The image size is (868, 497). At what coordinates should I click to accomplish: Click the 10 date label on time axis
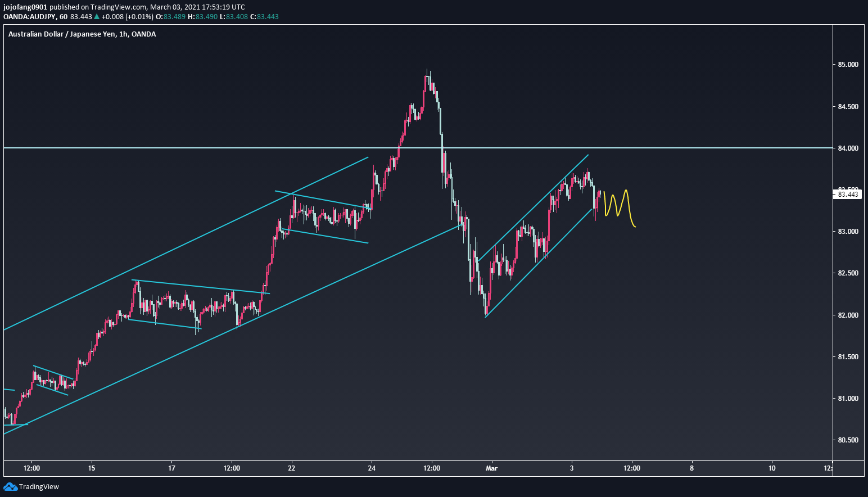tap(772, 468)
